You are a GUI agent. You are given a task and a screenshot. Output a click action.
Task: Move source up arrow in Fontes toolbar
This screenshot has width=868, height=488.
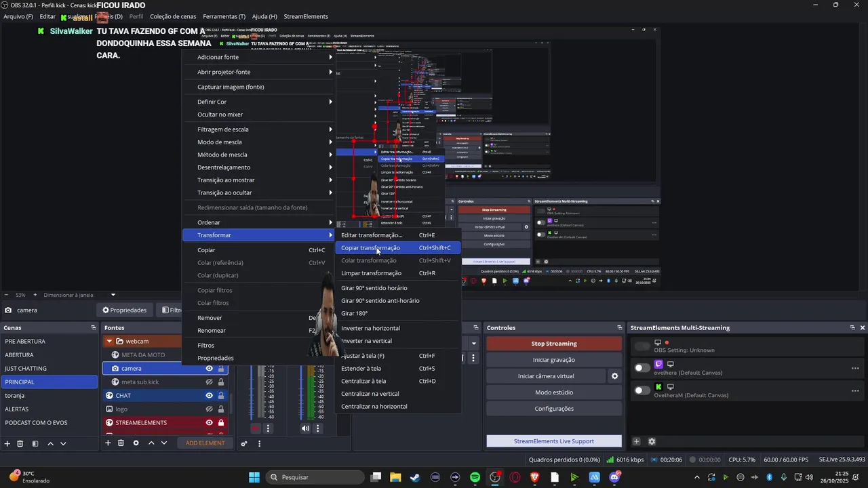151,443
